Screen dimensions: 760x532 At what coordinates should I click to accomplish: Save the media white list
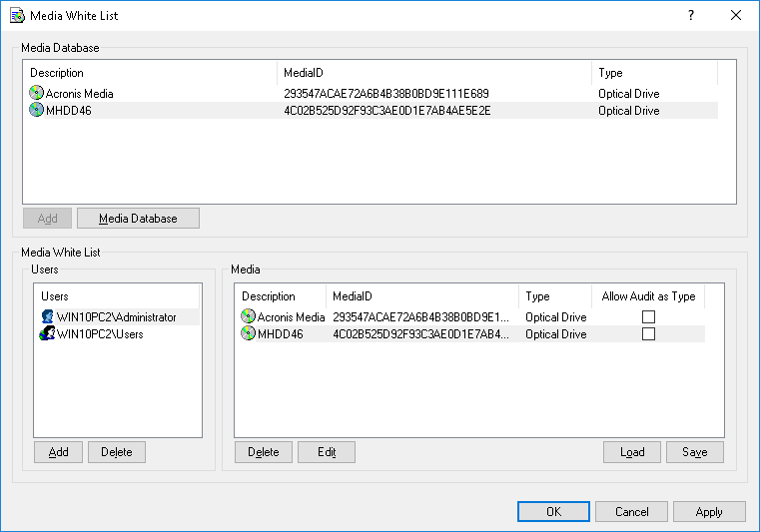click(695, 452)
